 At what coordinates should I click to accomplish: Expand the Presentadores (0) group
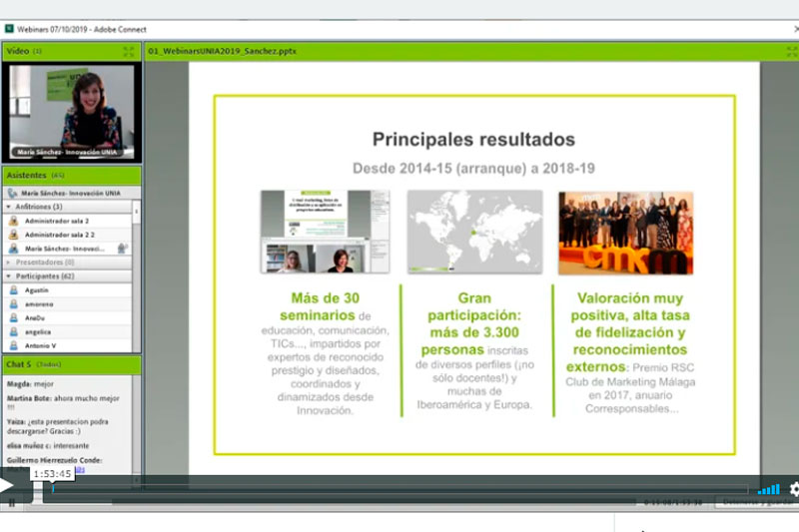(x=9, y=262)
